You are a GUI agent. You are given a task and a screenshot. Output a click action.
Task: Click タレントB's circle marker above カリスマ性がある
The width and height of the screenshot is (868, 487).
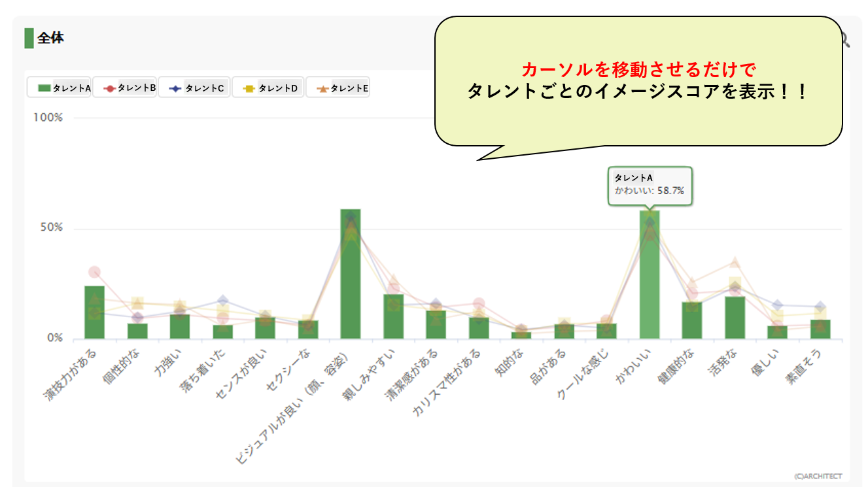[479, 303]
